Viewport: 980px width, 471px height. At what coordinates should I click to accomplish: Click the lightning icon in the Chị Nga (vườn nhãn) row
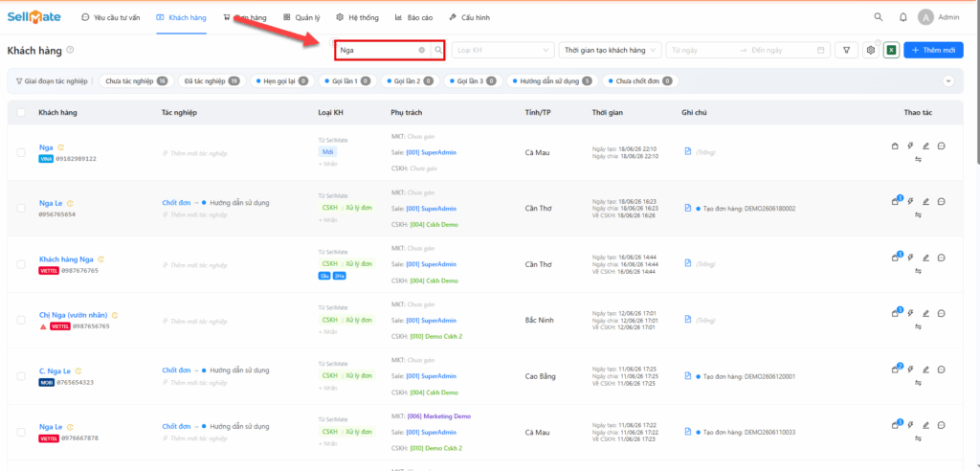pyautogui.click(x=910, y=313)
